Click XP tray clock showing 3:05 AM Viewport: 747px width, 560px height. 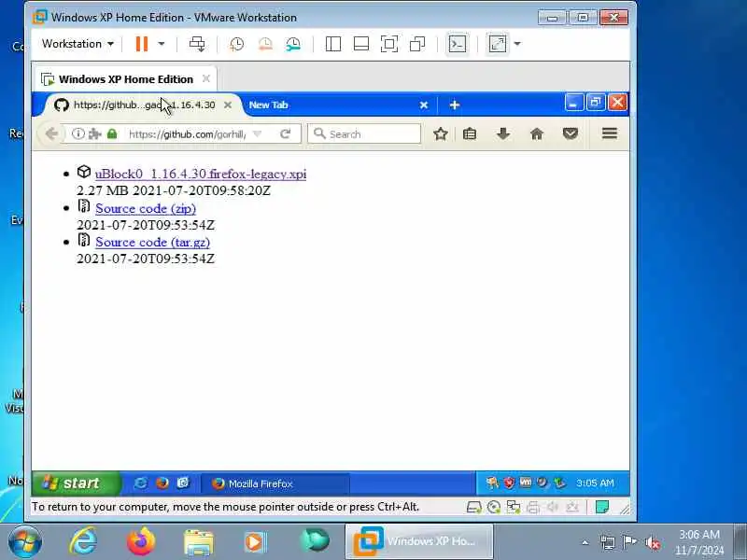pyautogui.click(x=595, y=483)
